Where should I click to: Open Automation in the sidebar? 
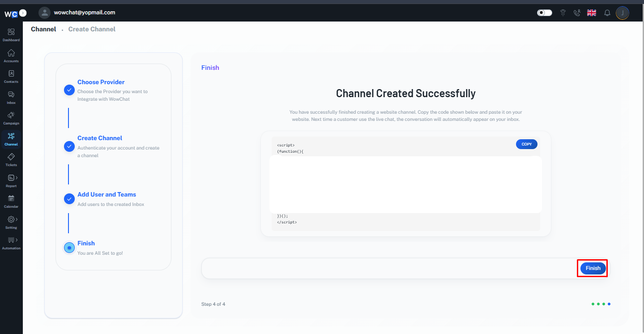tap(11, 243)
